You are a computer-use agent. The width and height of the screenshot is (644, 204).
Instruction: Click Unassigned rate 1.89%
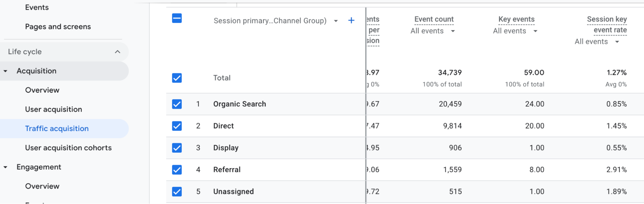(617, 191)
